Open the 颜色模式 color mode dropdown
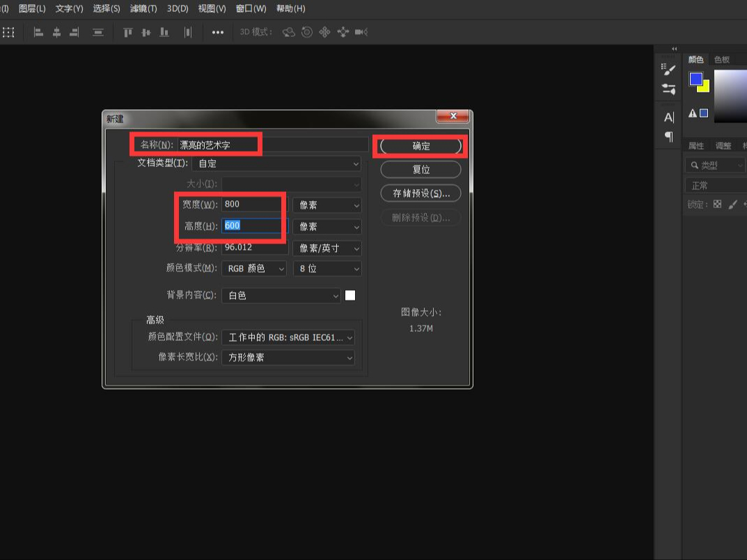747x560 pixels. pyautogui.click(x=253, y=268)
